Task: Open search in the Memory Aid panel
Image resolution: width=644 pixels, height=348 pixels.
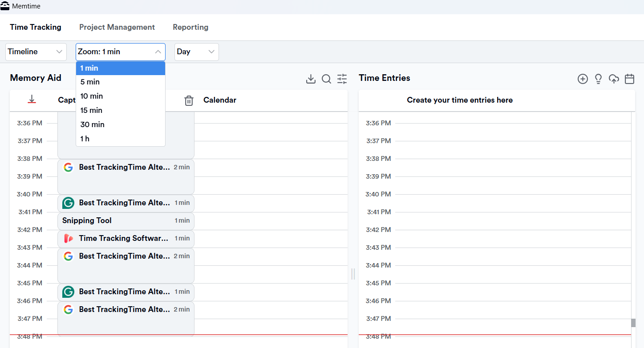Action: pos(326,79)
